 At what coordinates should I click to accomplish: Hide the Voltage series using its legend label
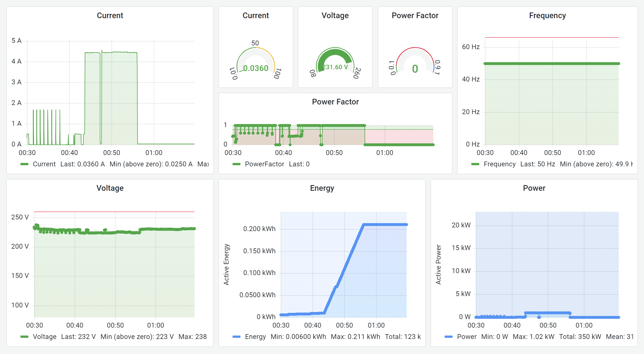point(45,336)
